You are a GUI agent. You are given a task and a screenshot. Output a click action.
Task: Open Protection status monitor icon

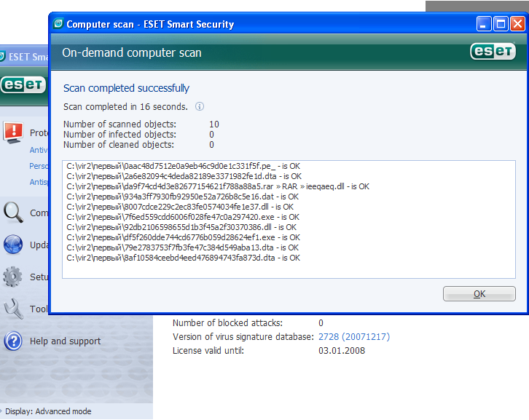(13, 132)
